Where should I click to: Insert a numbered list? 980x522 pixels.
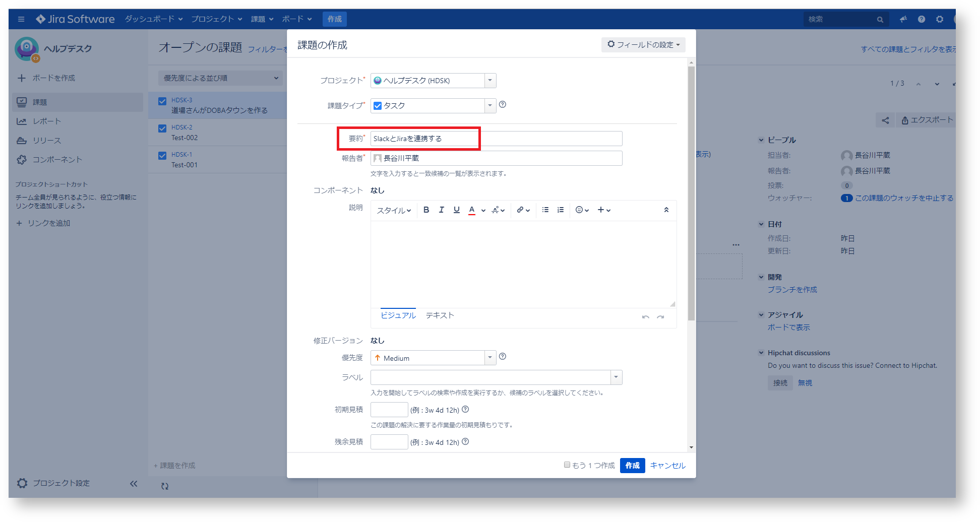coord(561,210)
